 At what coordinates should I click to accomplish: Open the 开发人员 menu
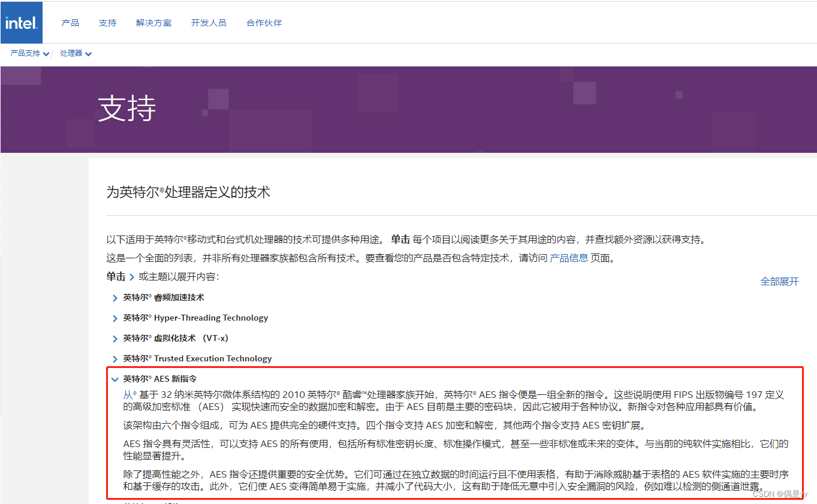pos(209,23)
